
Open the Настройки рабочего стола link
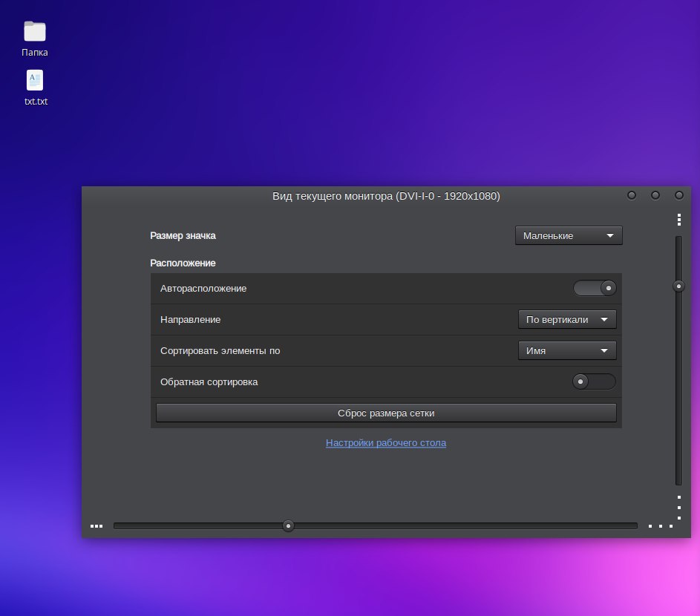(x=386, y=443)
